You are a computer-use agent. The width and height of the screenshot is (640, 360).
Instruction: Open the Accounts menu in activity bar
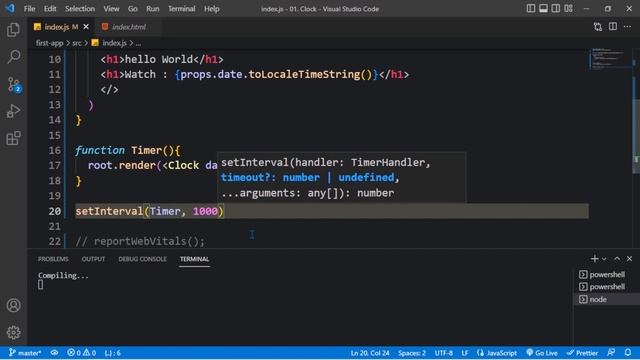pos(13,305)
